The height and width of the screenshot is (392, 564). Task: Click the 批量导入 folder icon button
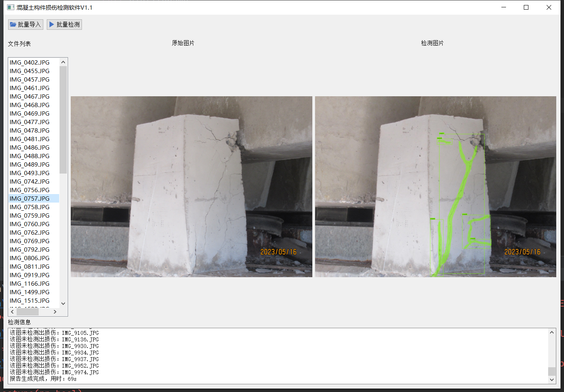(26, 25)
